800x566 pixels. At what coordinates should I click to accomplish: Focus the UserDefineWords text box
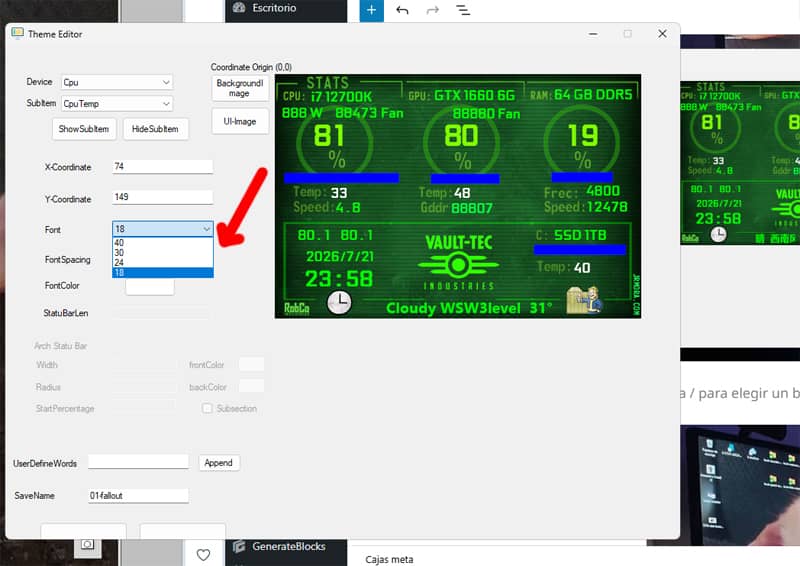pyautogui.click(x=138, y=462)
